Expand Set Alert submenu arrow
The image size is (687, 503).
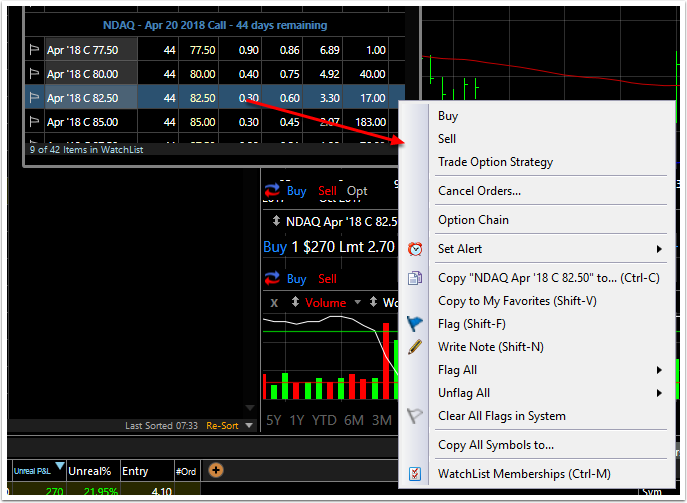659,249
